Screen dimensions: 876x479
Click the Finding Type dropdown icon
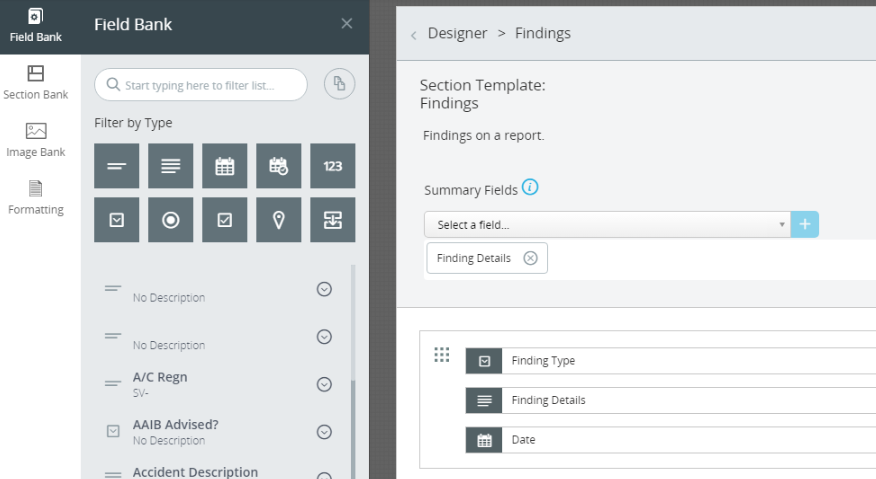pyautogui.click(x=484, y=361)
